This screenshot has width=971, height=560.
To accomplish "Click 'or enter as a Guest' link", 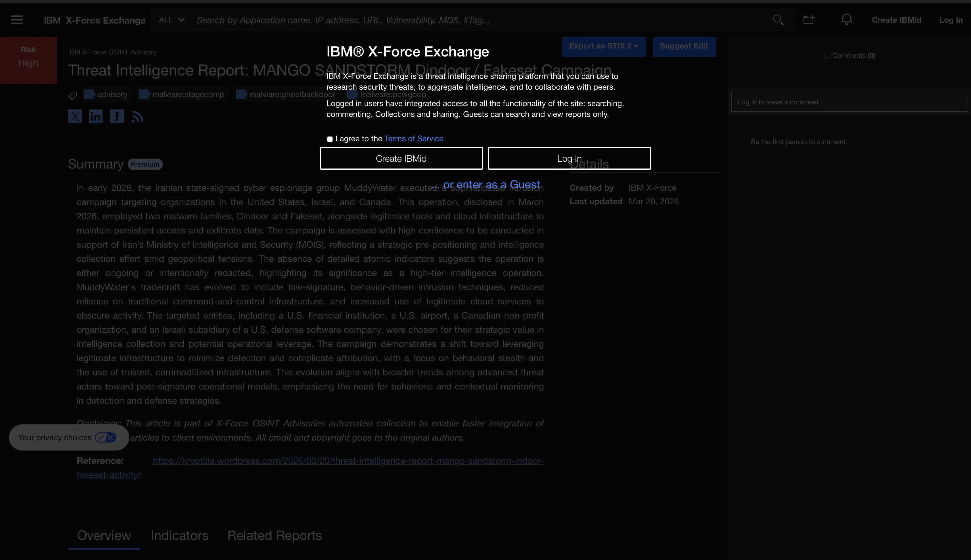I will click(491, 185).
